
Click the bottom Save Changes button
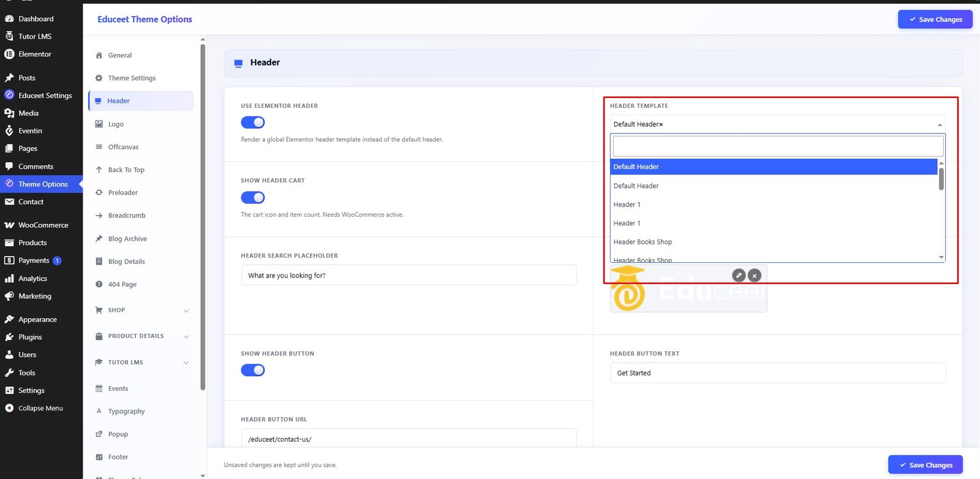pos(925,465)
